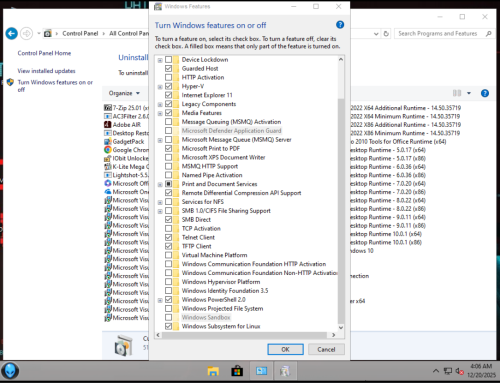Screen dimensions: 500x383
Task: Open the Organize menu
Action: (x=124, y=93)
